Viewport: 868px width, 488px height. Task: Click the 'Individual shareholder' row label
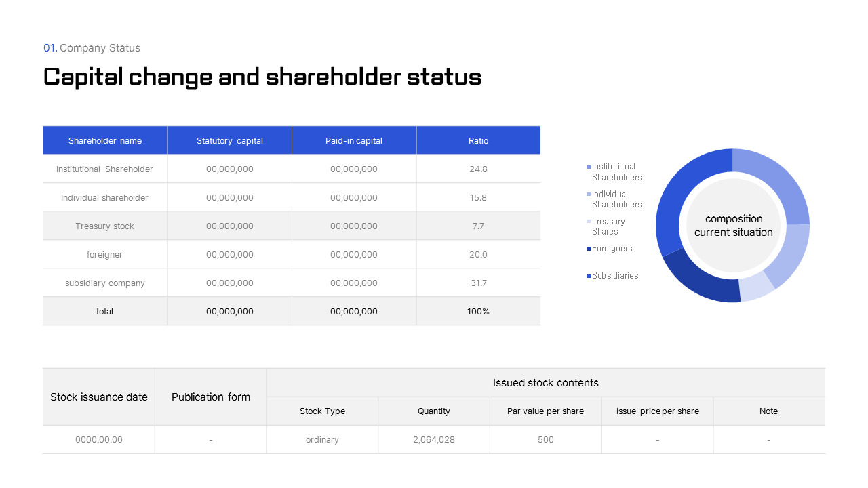click(104, 198)
